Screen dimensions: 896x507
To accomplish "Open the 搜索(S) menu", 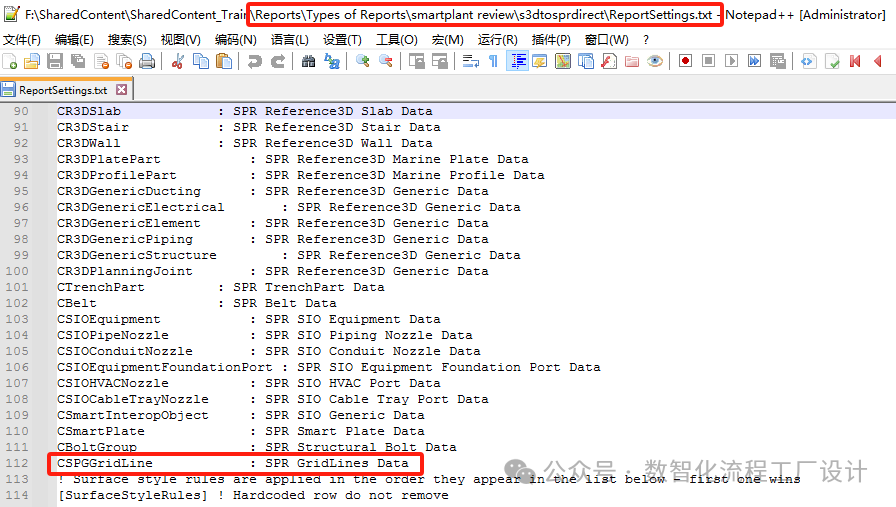I will 127,39.
